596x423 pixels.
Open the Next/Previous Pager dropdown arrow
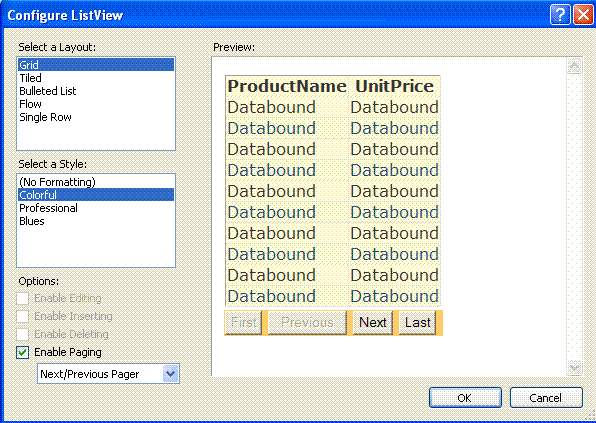[170, 374]
